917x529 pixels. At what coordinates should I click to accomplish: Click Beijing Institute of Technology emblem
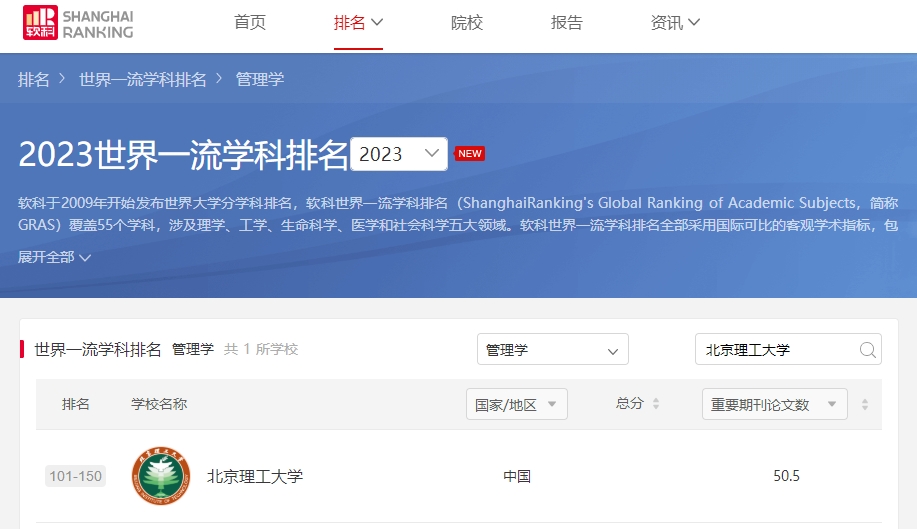(x=160, y=476)
